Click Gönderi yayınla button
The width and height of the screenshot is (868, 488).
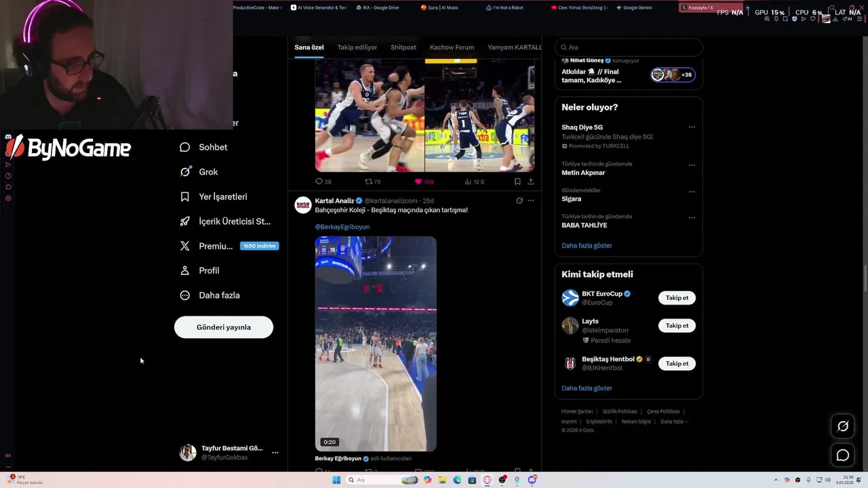224,327
